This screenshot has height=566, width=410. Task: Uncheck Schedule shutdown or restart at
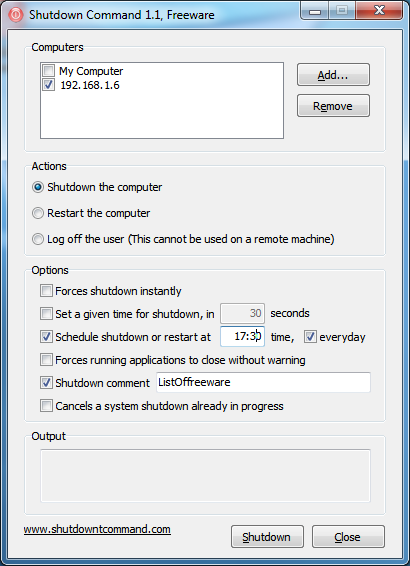point(46,336)
